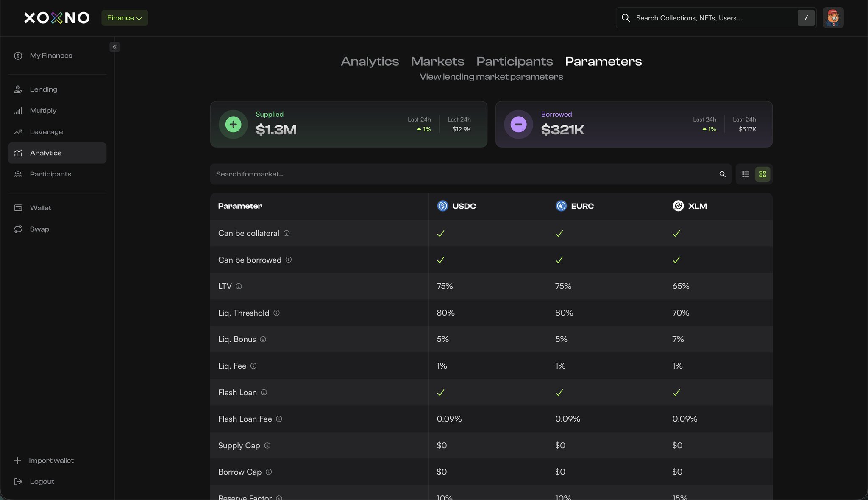Open the Markets tab
Viewport: 868px width, 500px height.
point(437,61)
